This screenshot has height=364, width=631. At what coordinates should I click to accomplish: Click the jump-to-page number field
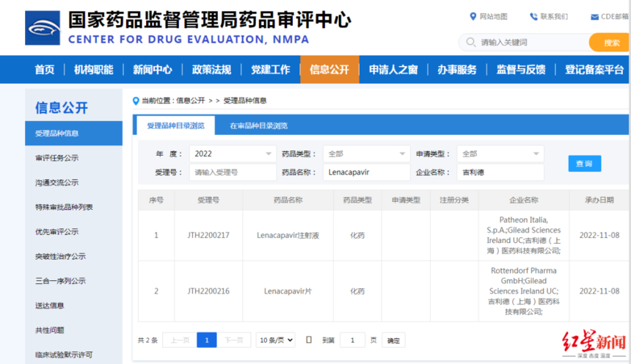click(x=352, y=341)
